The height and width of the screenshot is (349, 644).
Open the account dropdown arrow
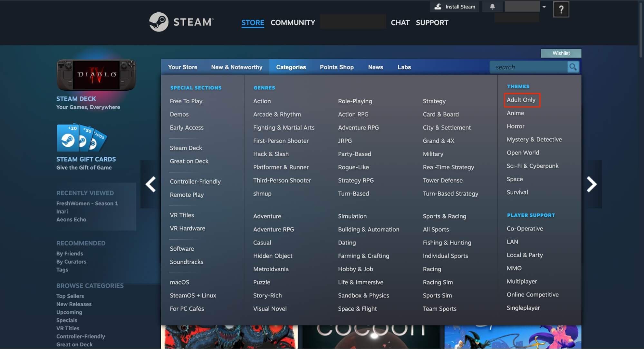click(544, 6)
